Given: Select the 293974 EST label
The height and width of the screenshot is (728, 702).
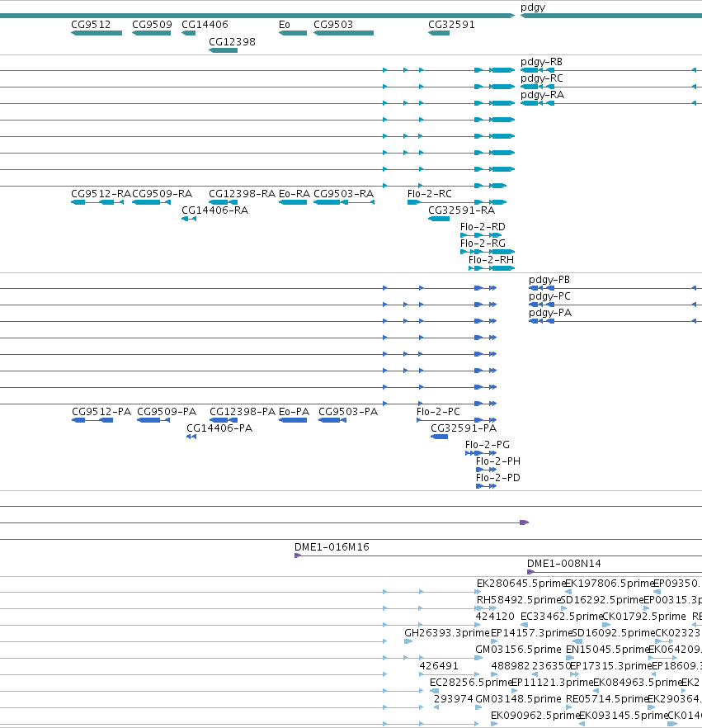Looking at the screenshot, I should pos(454,699).
